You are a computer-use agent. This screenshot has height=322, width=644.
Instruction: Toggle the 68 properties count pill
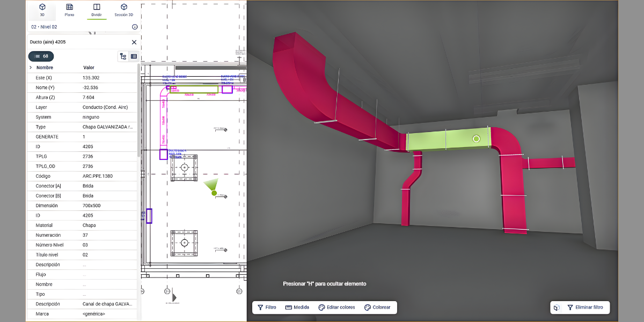(x=41, y=56)
